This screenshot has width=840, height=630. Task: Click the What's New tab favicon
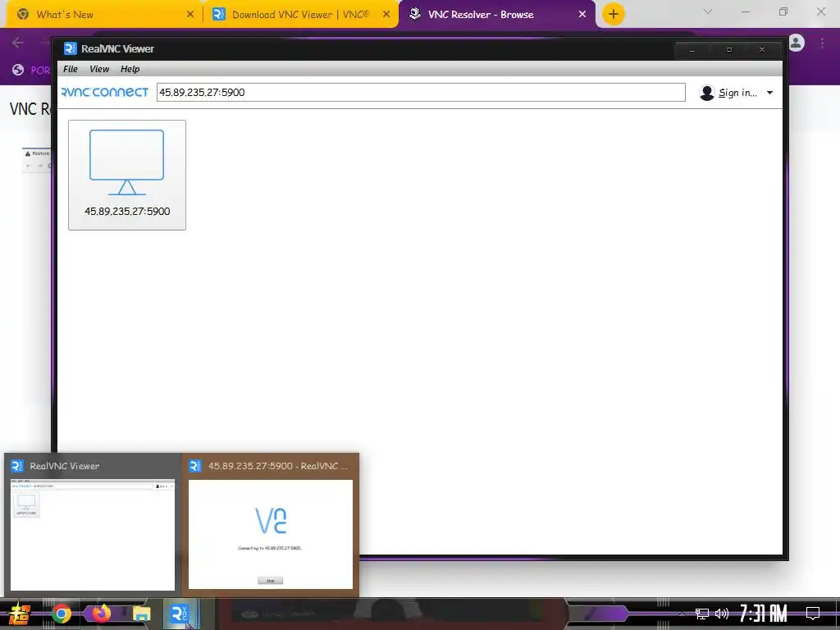pos(22,15)
